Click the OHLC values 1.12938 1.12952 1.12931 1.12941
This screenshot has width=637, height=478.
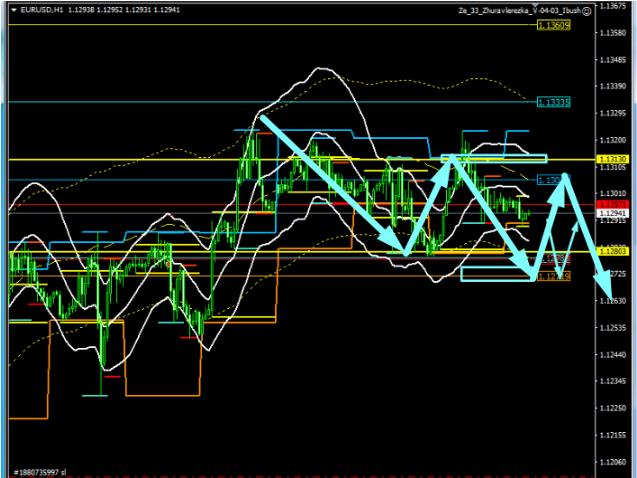click(x=124, y=10)
